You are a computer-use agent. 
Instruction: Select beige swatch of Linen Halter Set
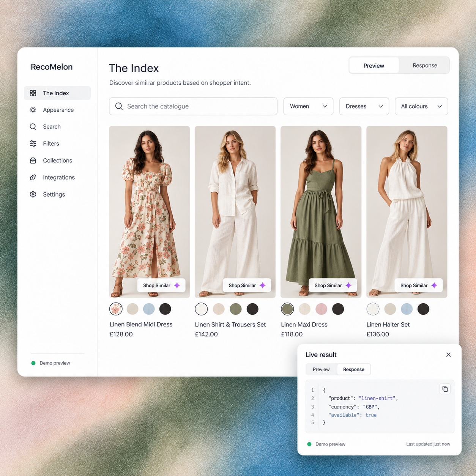tap(390, 309)
